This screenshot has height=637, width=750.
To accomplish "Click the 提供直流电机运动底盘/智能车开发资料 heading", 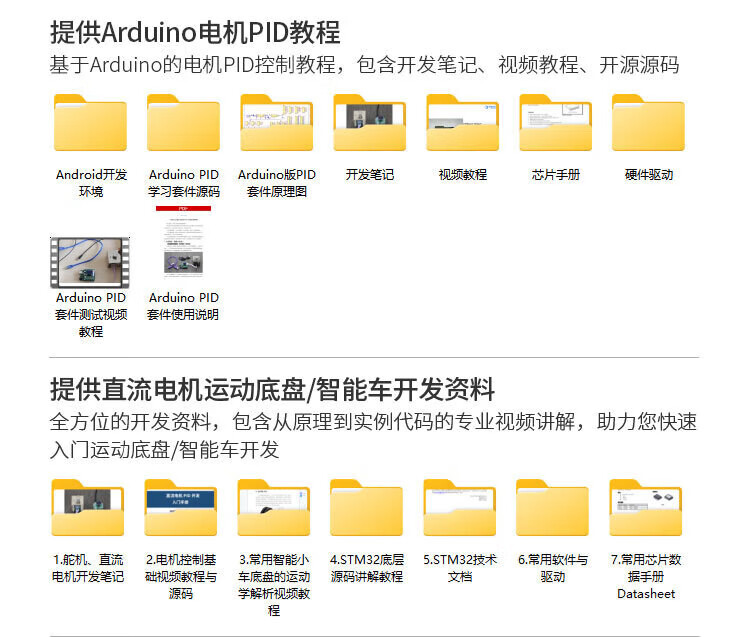I will pyautogui.click(x=272, y=388).
